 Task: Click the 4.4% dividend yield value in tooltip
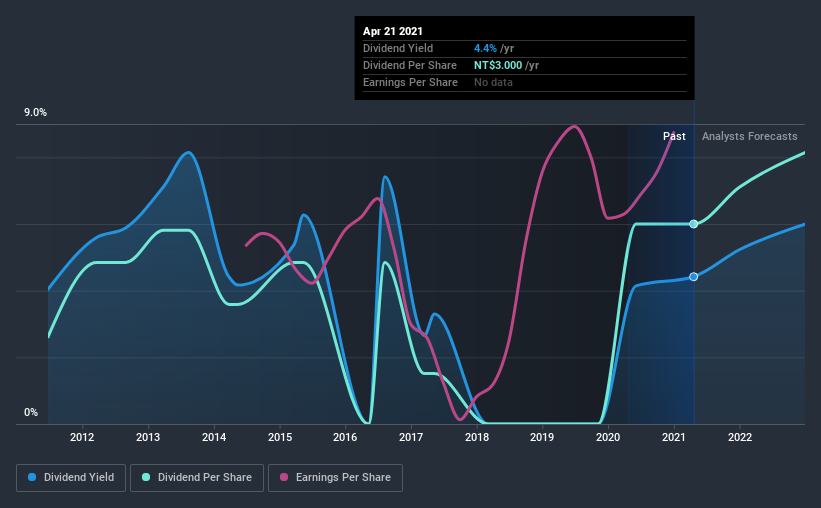point(485,48)
